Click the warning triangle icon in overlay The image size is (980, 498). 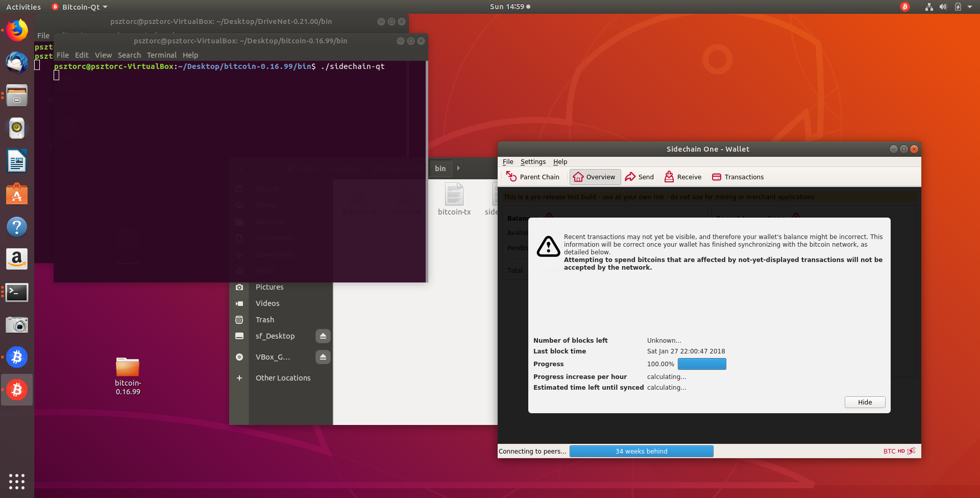548,246
